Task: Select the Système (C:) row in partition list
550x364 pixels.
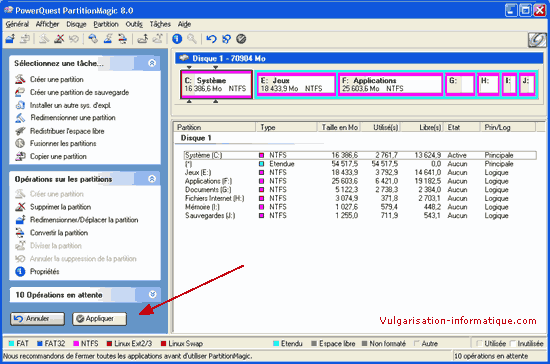Action: click(x=360, y=155)
